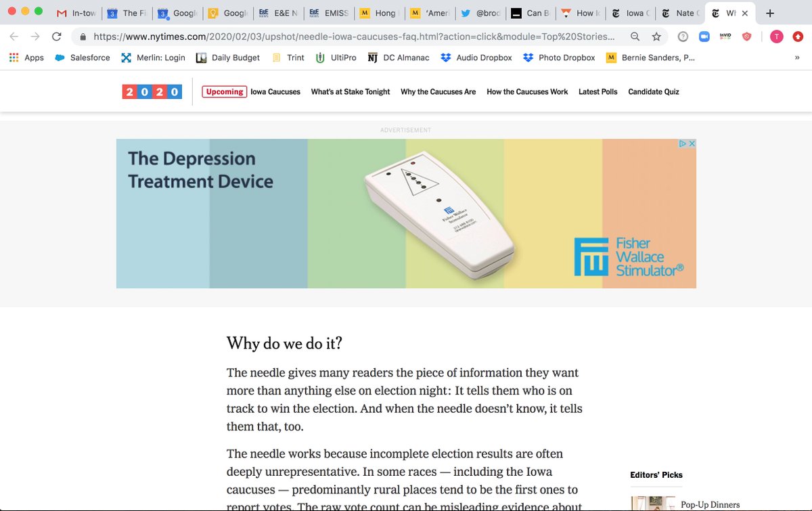
Task: Click the question mark extension icon
Action: click(x=683, y=37)
